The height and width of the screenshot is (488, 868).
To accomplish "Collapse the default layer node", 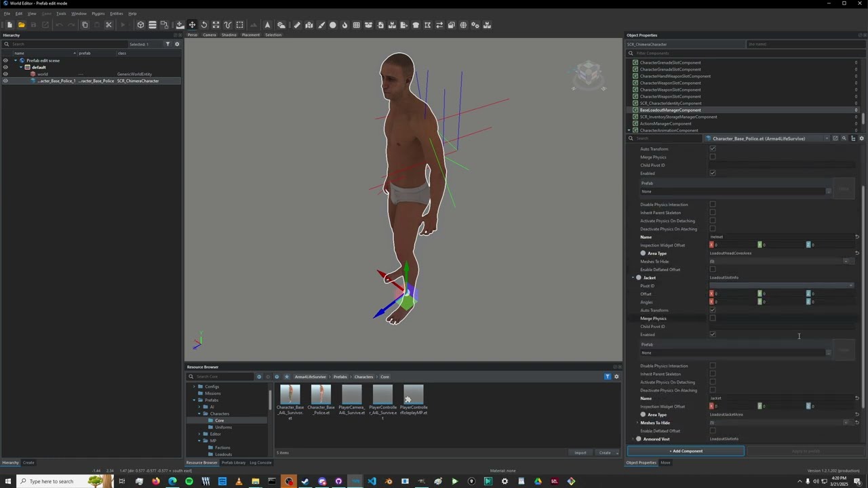I will pos(20,67).
